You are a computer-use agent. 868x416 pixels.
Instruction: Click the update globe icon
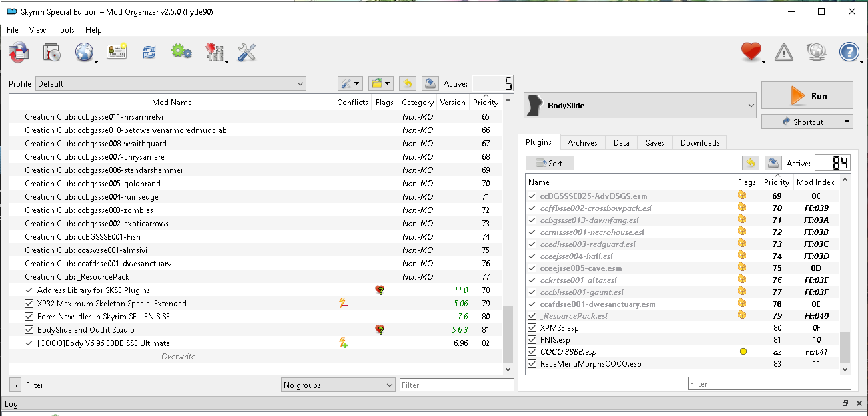coord(816,52)
